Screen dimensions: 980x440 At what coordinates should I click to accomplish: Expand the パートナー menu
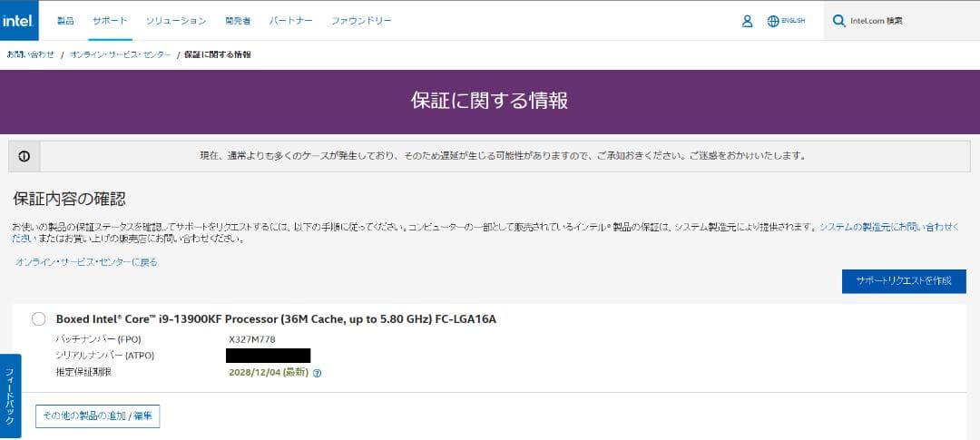coord(291,21)
